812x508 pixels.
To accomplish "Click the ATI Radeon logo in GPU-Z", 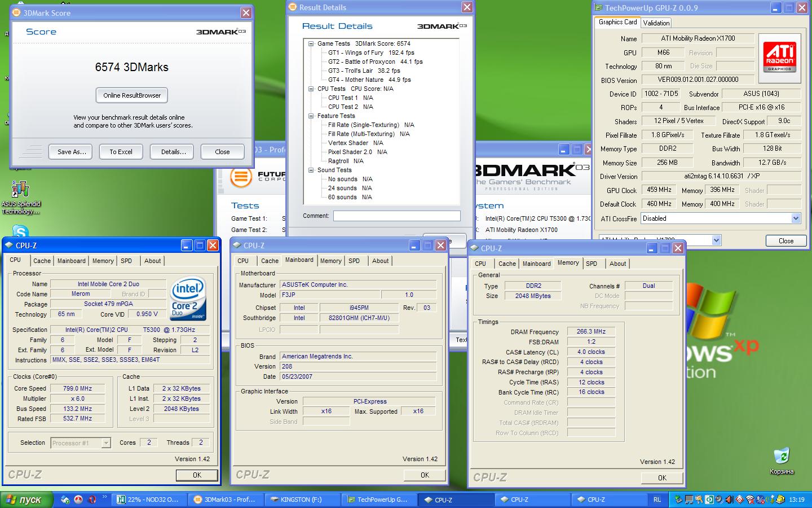I will pyautogui.click(x=780, y=58).
